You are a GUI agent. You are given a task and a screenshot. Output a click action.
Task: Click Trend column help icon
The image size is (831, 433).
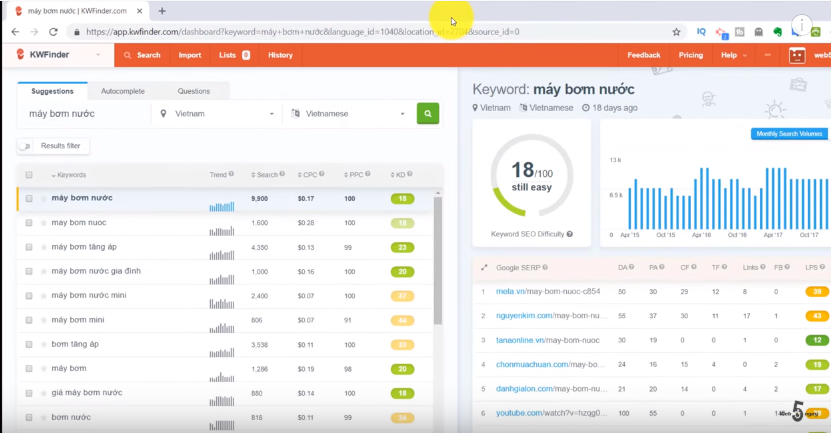(x=231, y=174)
